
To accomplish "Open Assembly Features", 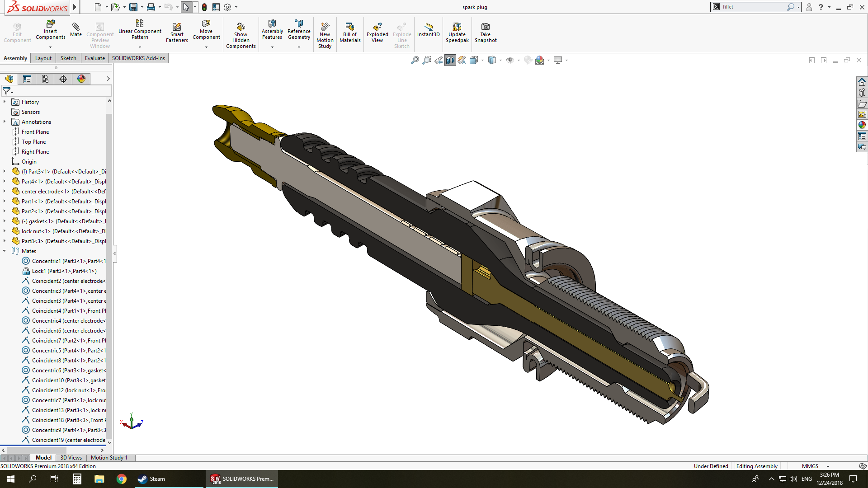I will click(272, 30).
